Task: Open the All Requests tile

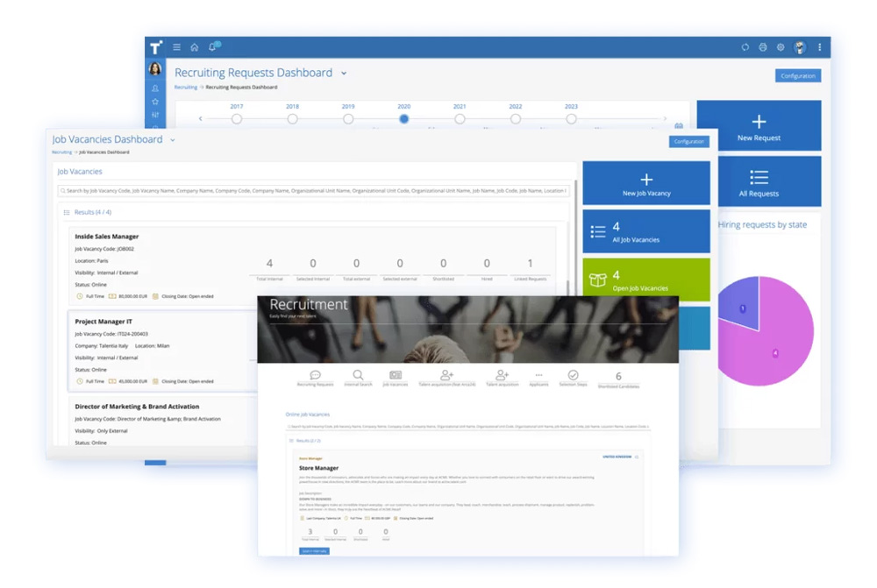Action: (759, 182)
